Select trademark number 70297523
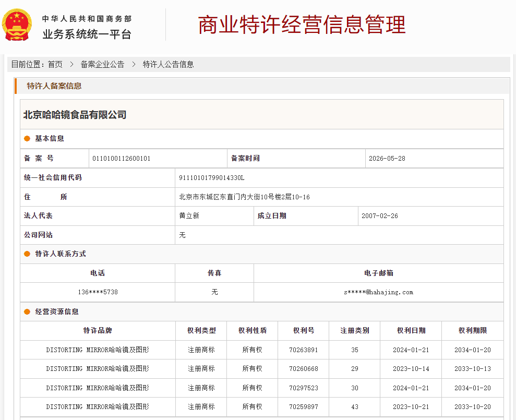 coord(304,388)
